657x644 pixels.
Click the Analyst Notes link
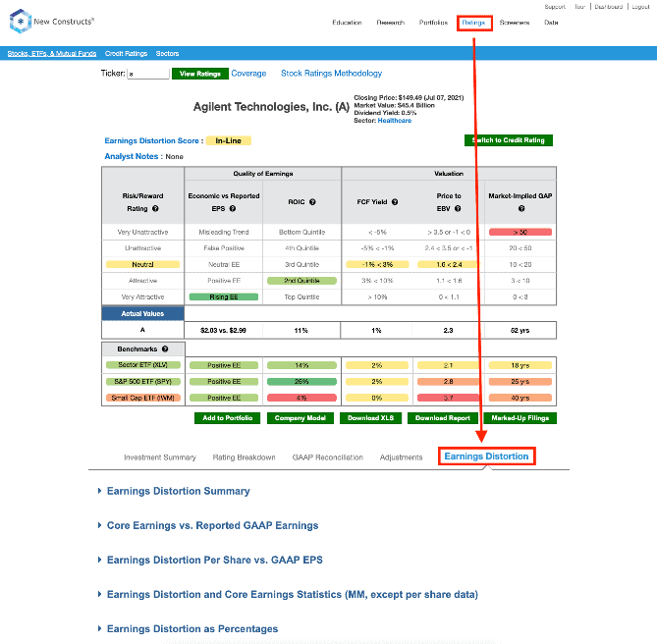coord(132,156)
